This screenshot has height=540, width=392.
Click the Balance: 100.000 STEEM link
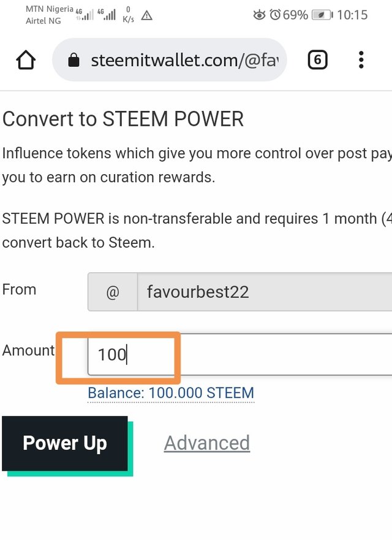point(171,393)
